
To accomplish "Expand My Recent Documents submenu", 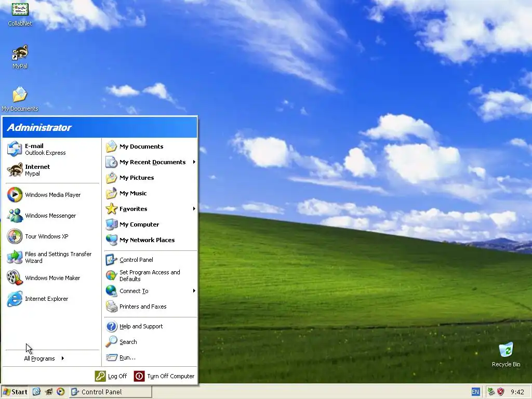I will click(151, 162).
